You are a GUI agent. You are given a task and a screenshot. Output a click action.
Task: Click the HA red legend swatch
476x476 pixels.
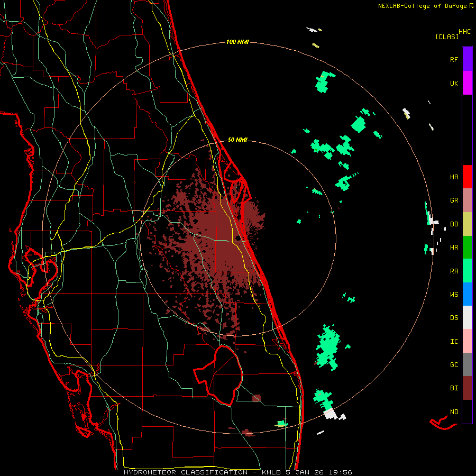467,177
